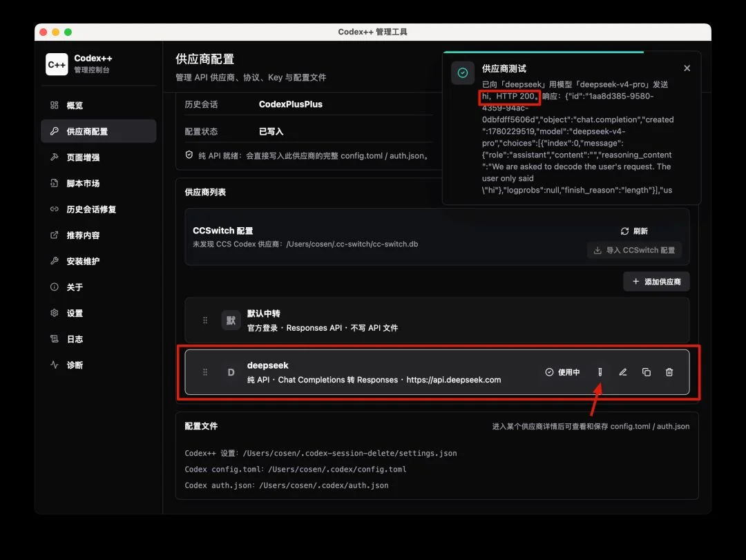Click the Codex config.toml path line
The image size is (746, 560).
point(296,469)
